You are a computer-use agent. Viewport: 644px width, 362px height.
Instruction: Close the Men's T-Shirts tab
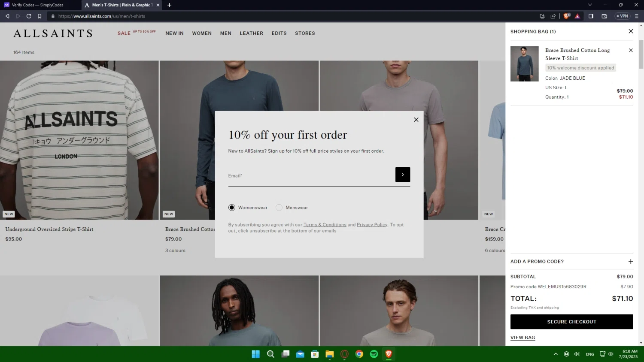[x=158, y=5]
